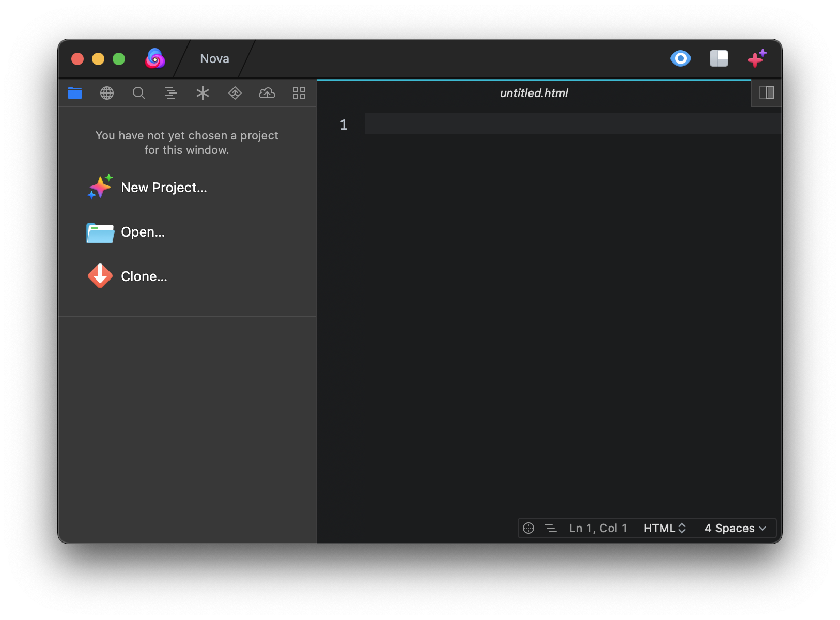Open the web preview with eye icon

[x=681, y=58]
